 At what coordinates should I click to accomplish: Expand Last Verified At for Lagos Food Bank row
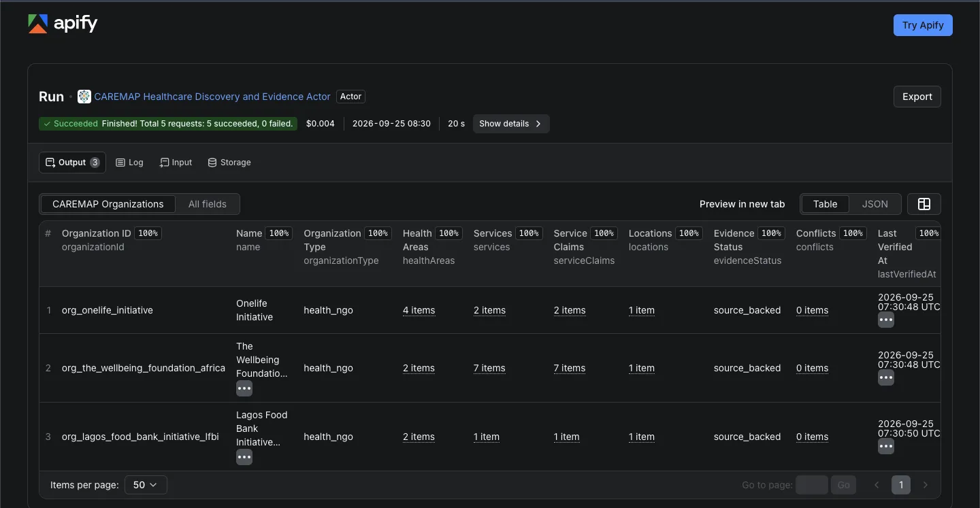pyautogui.click(x=886, y=446)
